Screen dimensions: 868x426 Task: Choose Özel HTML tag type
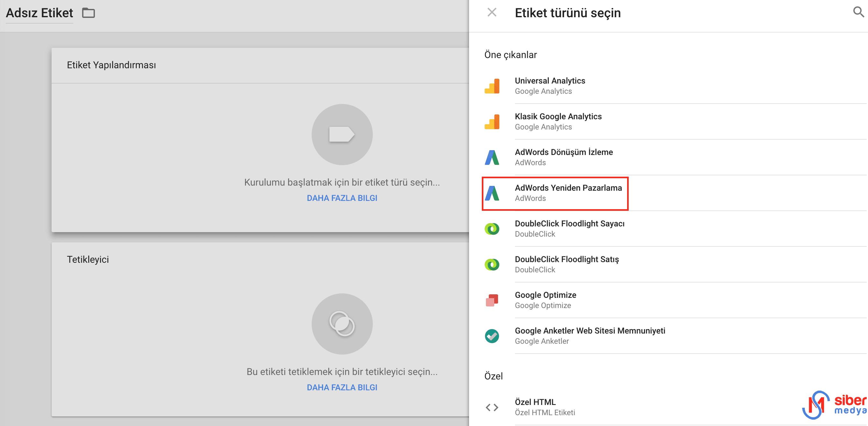(675, 408)
